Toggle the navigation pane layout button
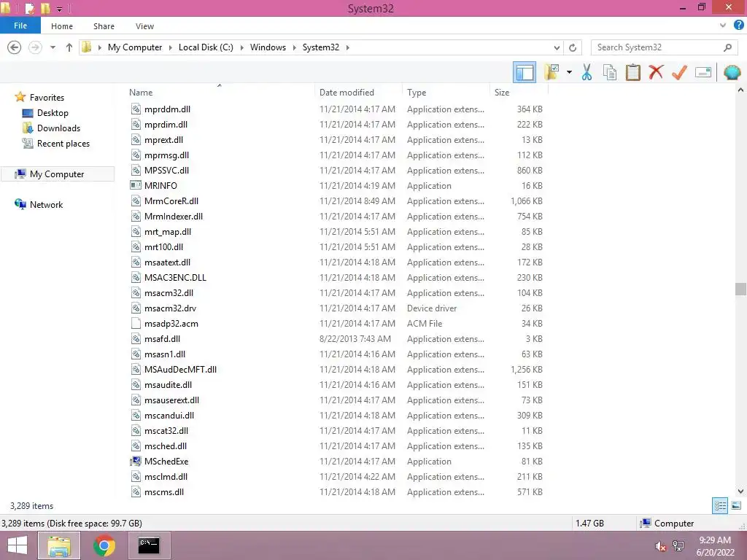Viewport: 747px width, 560px height. click(525, 72)
